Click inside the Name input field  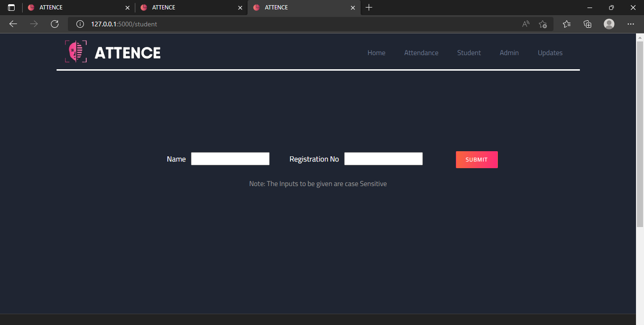(x=230, y=159)
